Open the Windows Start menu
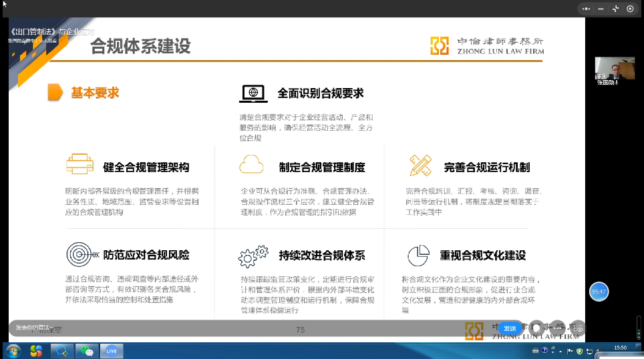 coord(12,351)
